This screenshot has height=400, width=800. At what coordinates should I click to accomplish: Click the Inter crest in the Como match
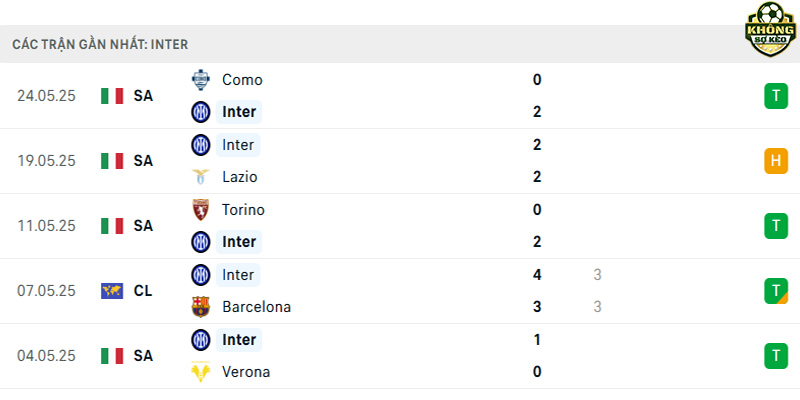pos(201,112)
